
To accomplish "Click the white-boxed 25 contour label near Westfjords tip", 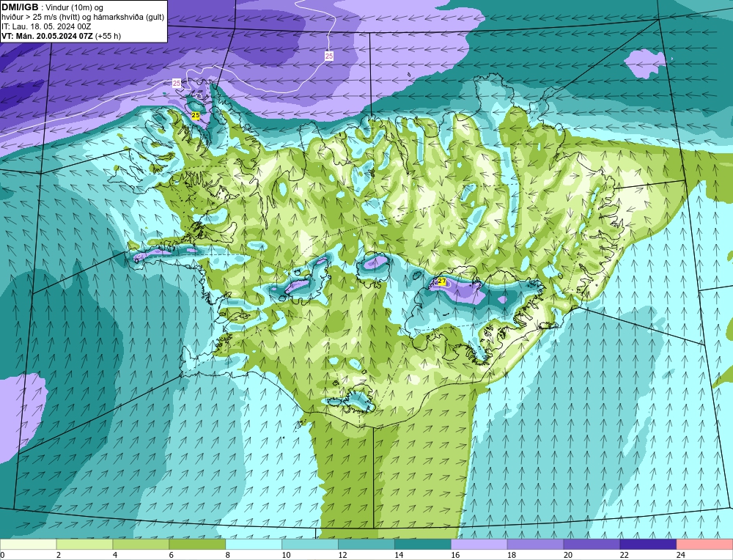I will pos(176,84).
